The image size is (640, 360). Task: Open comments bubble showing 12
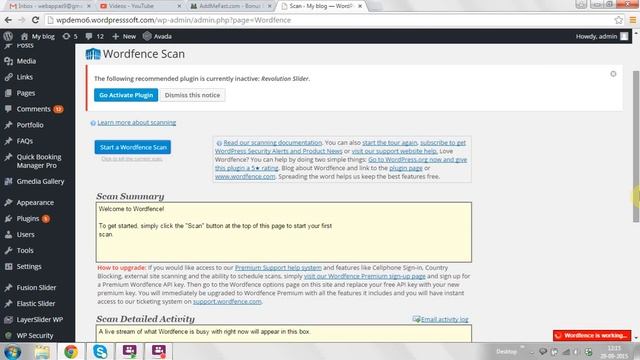click(x=95, y=36)
